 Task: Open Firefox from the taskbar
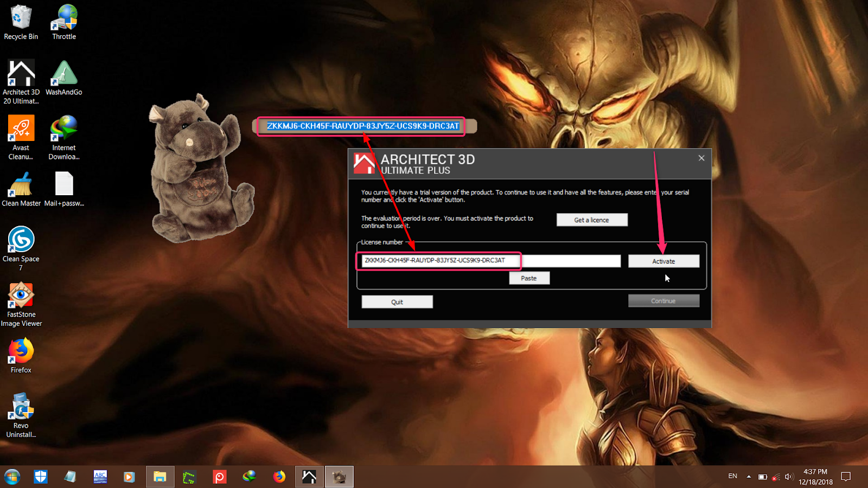pyautogui.click(x=279, y=477)
